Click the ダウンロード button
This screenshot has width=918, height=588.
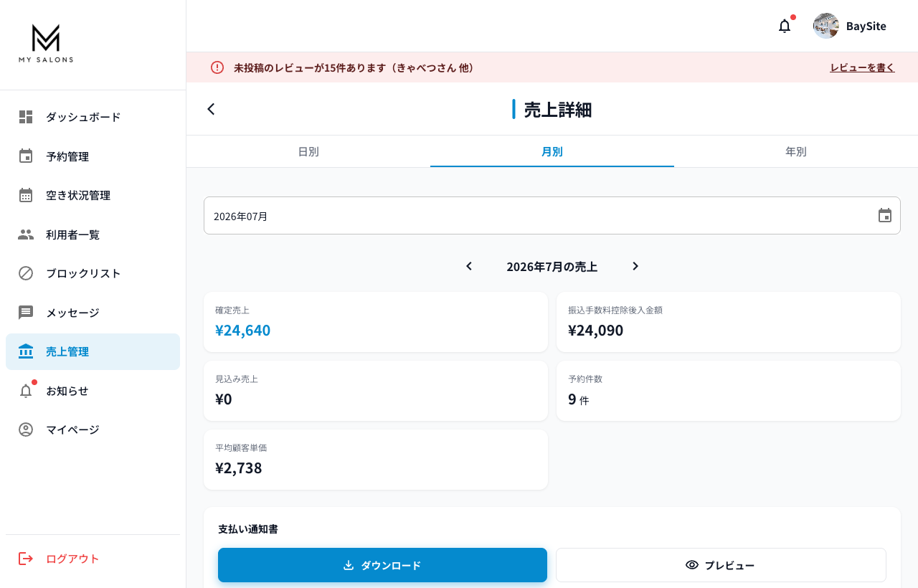click(x=382, y=565)
